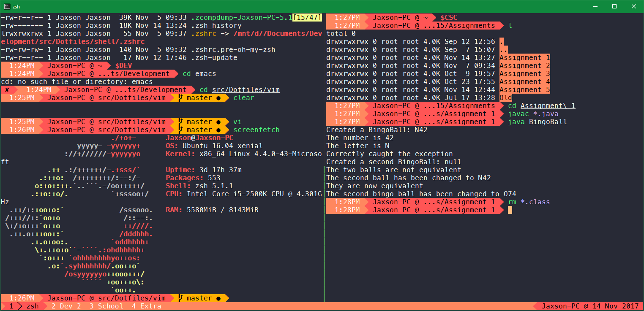Click the Assignment 1 directory listing
Viewport: 644px width, 311px height.
[524, 58]
